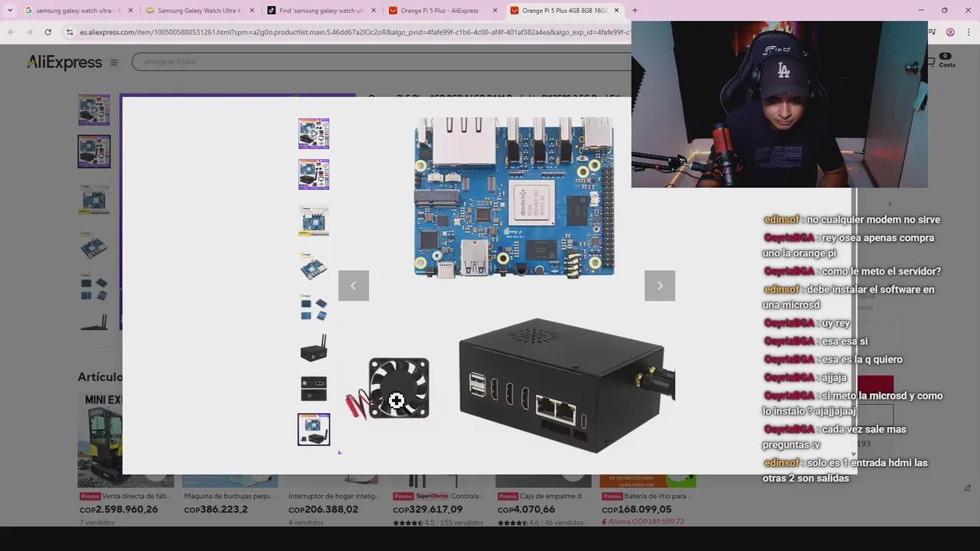Show previous image in the gallery

[354, 285]
